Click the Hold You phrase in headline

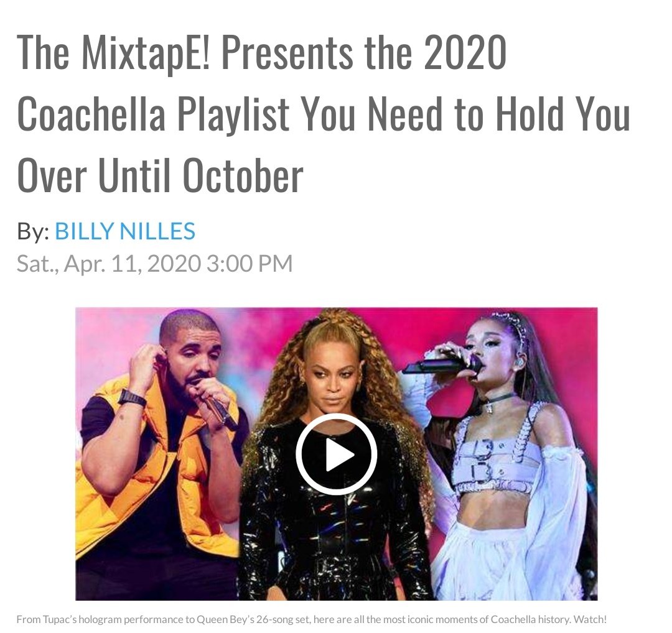(x=563, y=114)
